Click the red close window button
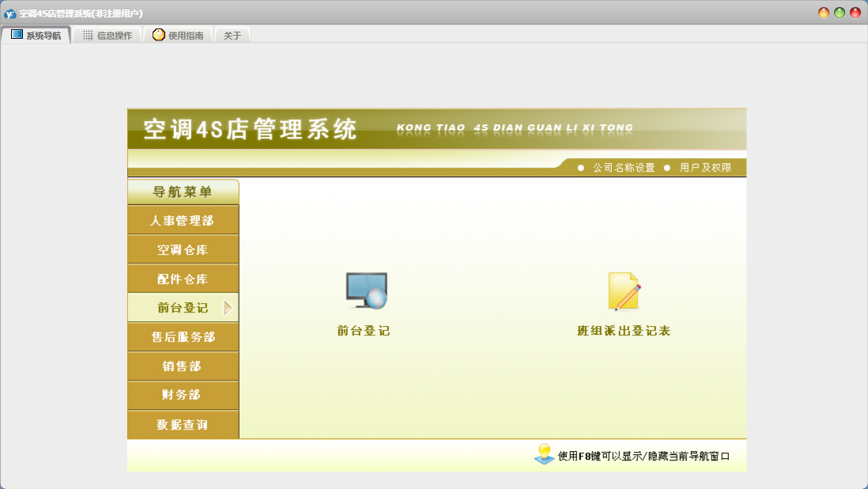The image size is (868, 489). coord(855,13)
